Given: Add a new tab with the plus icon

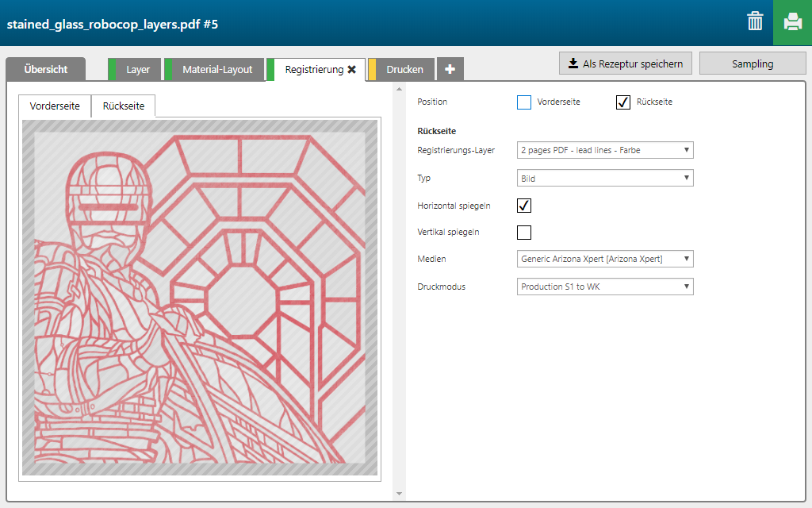Looking at the screenshot, I should point(450,69).
